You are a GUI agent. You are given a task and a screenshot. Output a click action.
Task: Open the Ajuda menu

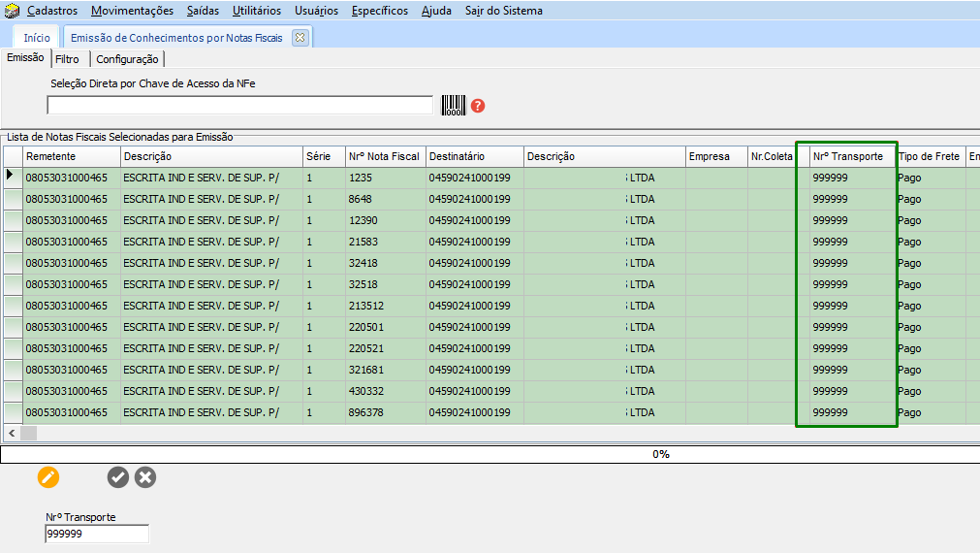[436, 11]
